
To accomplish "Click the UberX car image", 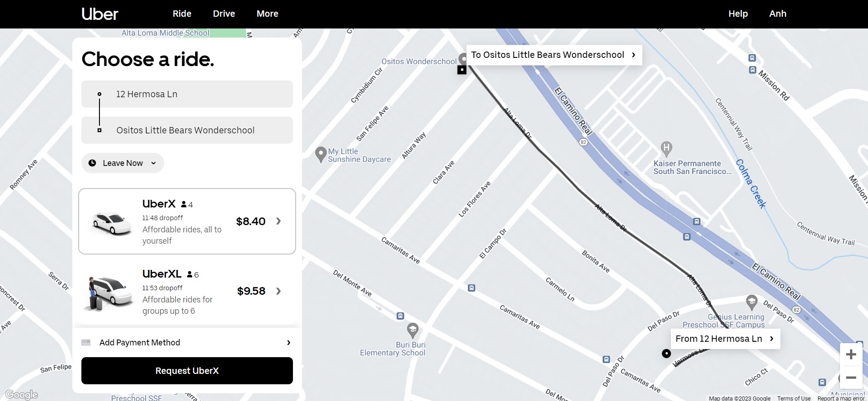I will pos(111,223).
